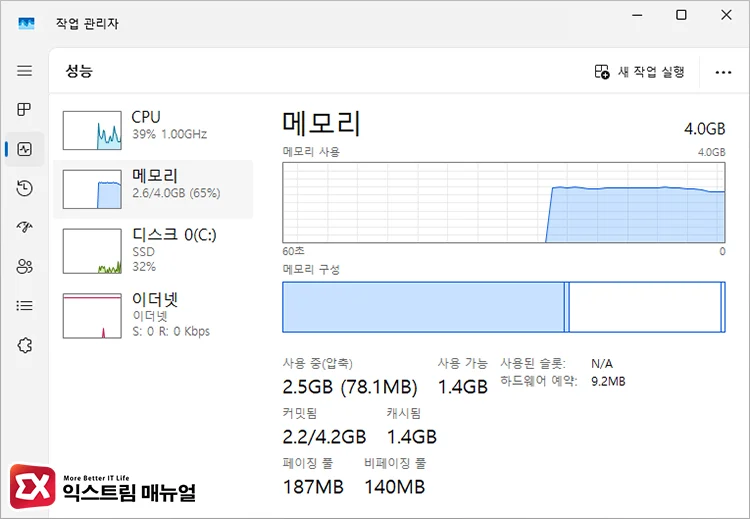Image resolution: width=750 pixels, height=519 pixels.
Task: Select the CPU performance entry
Action: click(x=153, y=130)
